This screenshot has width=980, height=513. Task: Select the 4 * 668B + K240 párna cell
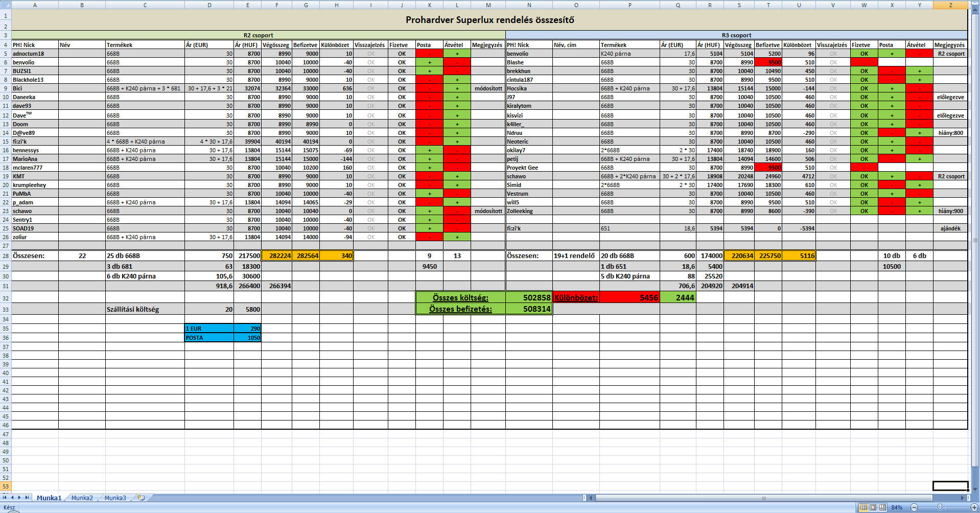tap(145, 142)
